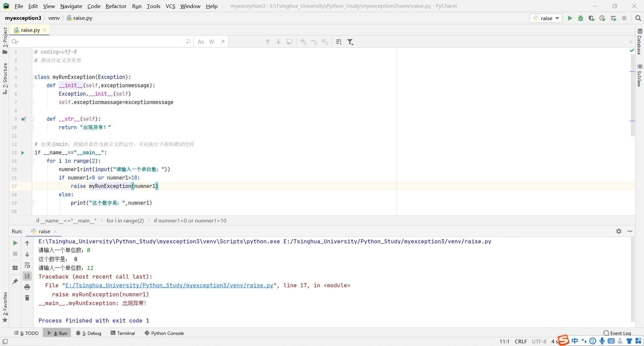This screenshot has width=644, height=346.
Task: Go to next search occurrence arrow
Action: tap(278, 42)
